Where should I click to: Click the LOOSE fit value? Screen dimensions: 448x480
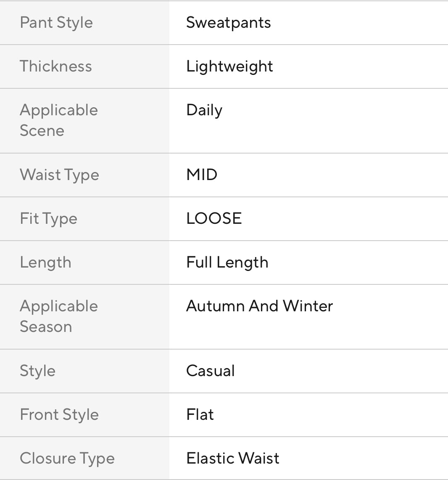[214, 219]
